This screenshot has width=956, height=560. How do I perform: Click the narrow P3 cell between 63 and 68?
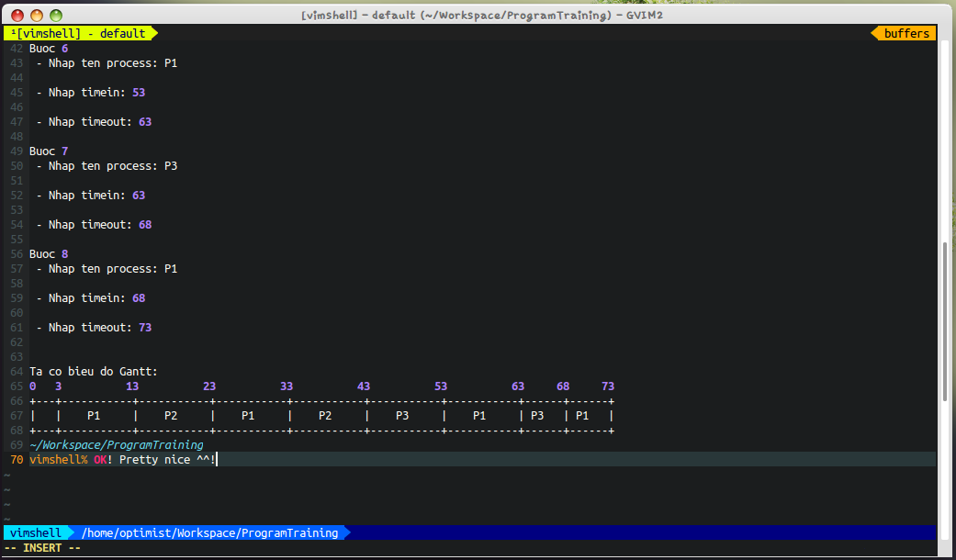537,416
